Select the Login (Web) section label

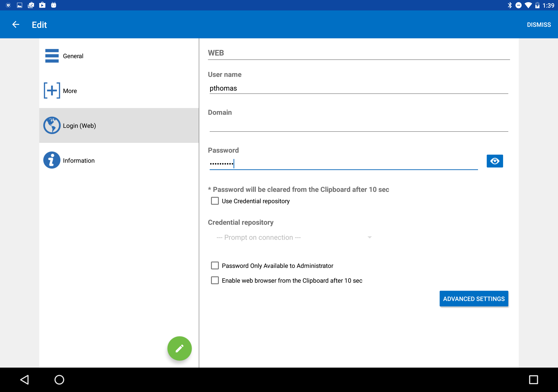pyautogui.click(x=80, y=126)
